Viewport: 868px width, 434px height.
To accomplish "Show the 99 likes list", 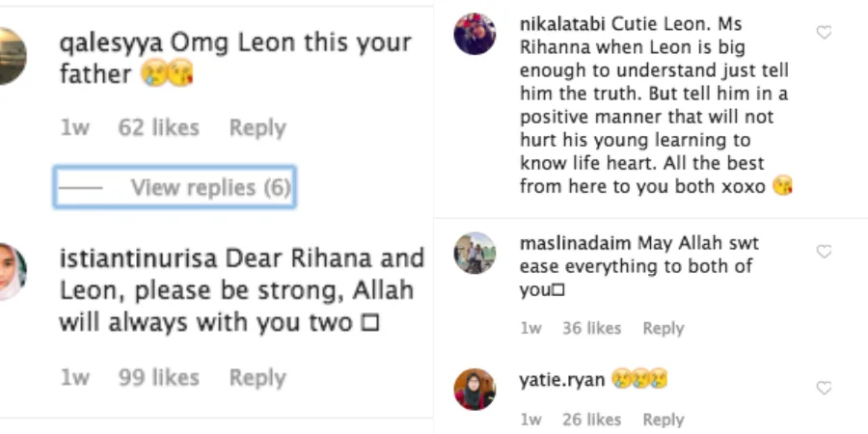I will pyautogui.click(x=158, y=378).
